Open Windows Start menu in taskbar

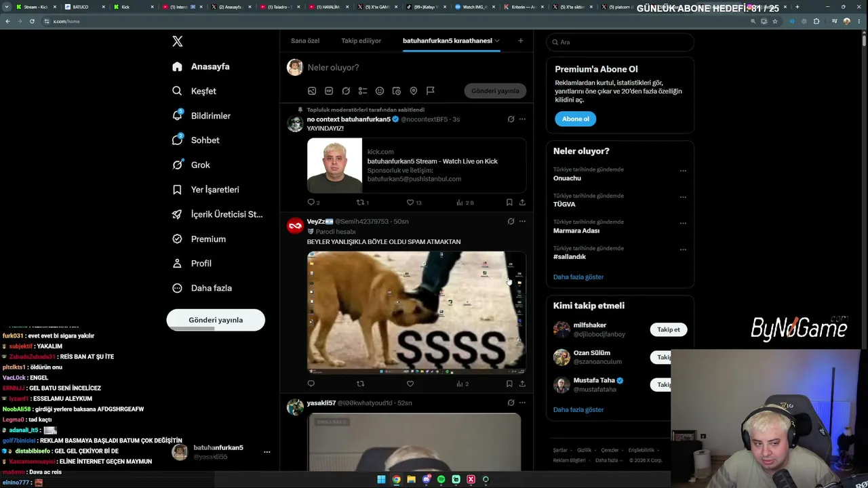point(381,480)
